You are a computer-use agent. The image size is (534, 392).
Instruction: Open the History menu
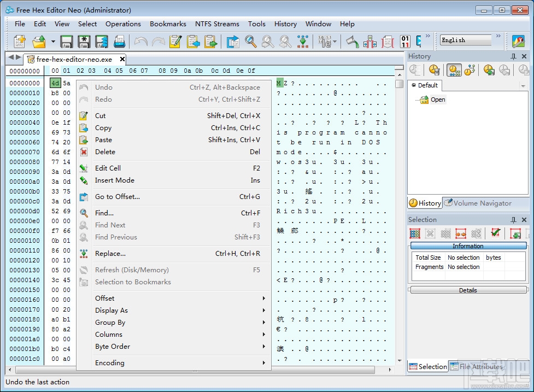285,24
